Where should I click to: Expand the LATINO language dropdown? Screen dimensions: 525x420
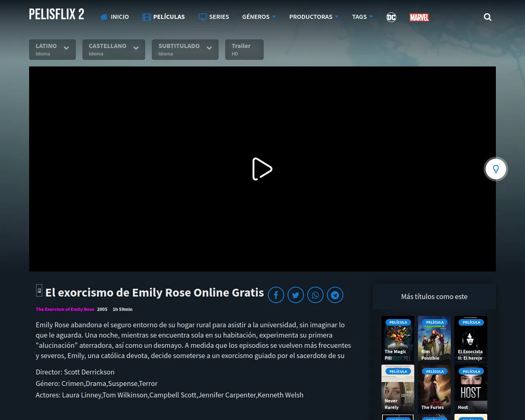(52, 49)
